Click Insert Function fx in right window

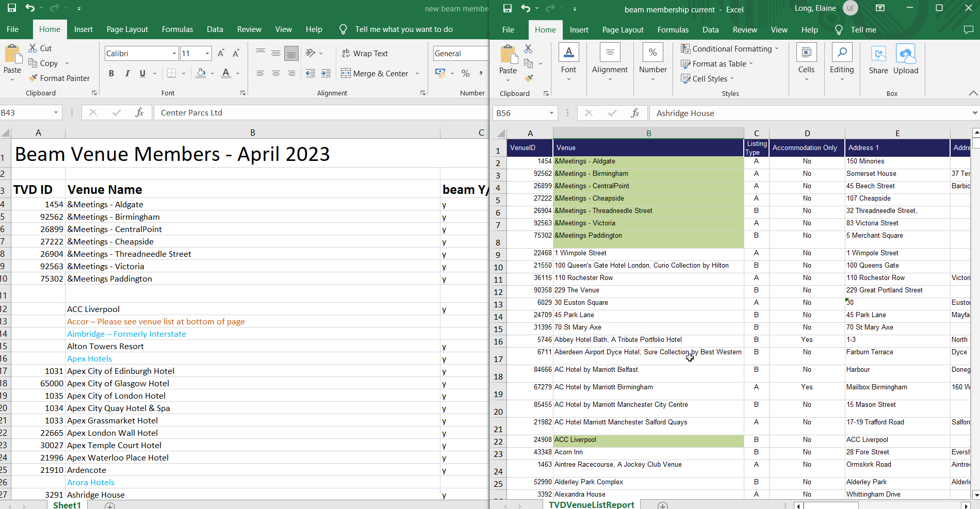635,113
